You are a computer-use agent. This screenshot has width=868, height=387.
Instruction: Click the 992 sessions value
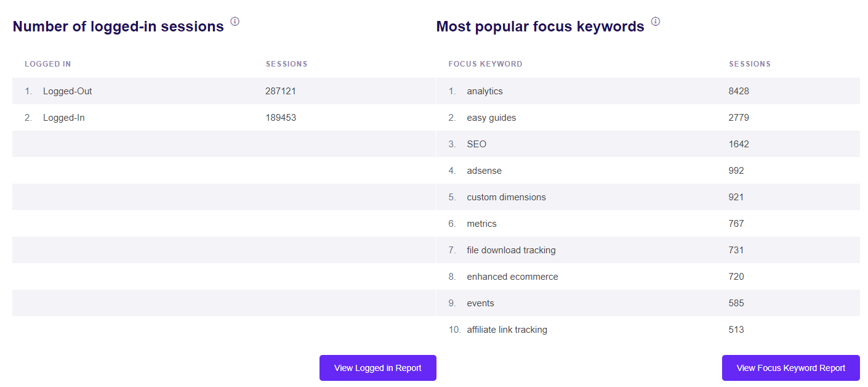coord(736,171)
